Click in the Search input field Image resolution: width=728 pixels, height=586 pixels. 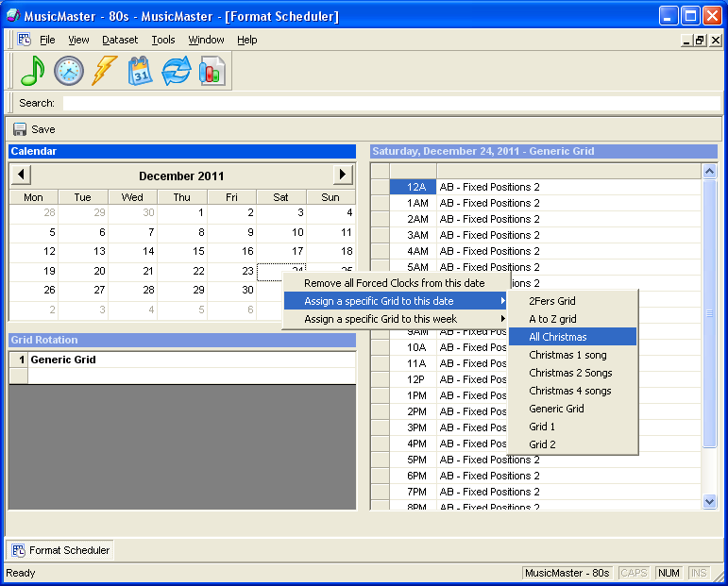(378, 103)
